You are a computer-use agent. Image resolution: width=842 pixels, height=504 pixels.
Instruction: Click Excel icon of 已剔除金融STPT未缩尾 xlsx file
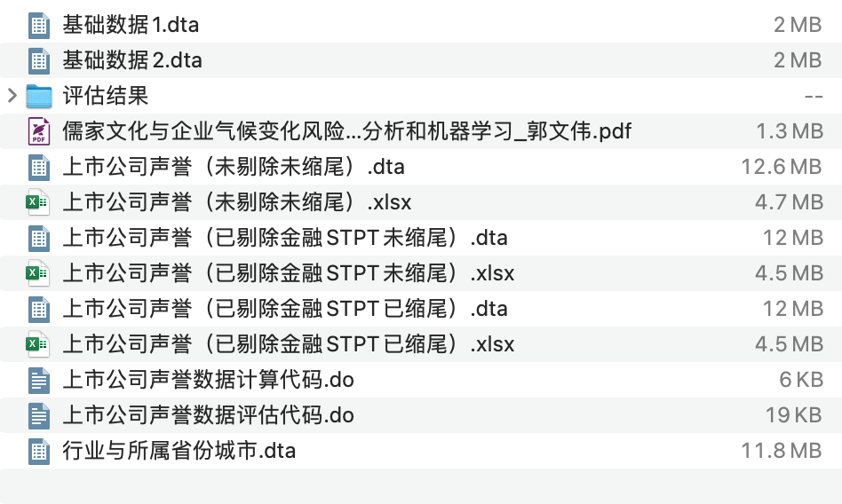click(38, 273)
